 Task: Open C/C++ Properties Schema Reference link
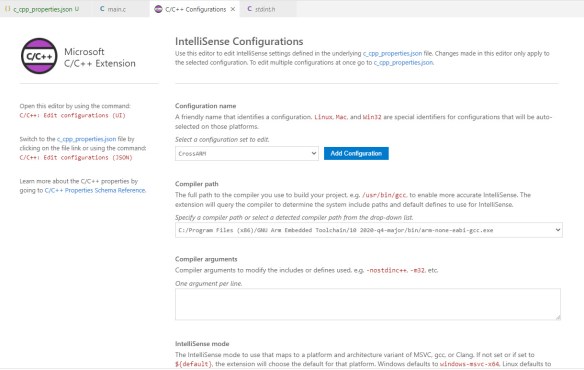pyautogui.click(x=95, y=190)
